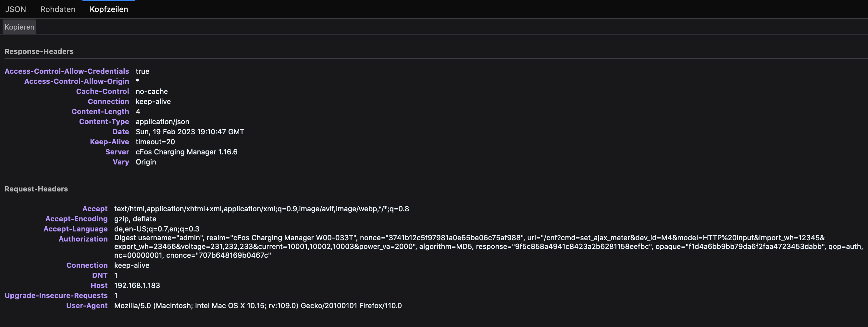Click the Response-Headers section heading

click(39, 51)
